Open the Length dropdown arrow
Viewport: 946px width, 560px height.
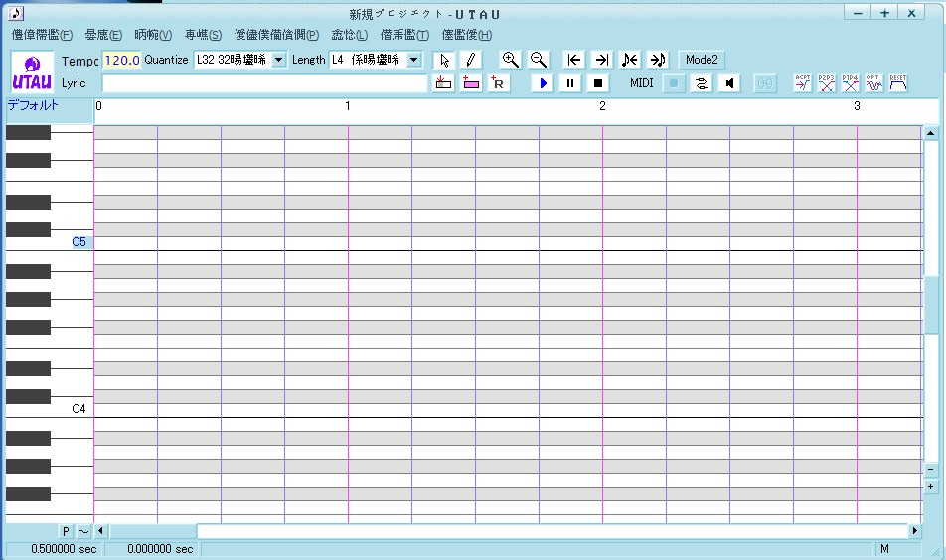tap(413, 60)
